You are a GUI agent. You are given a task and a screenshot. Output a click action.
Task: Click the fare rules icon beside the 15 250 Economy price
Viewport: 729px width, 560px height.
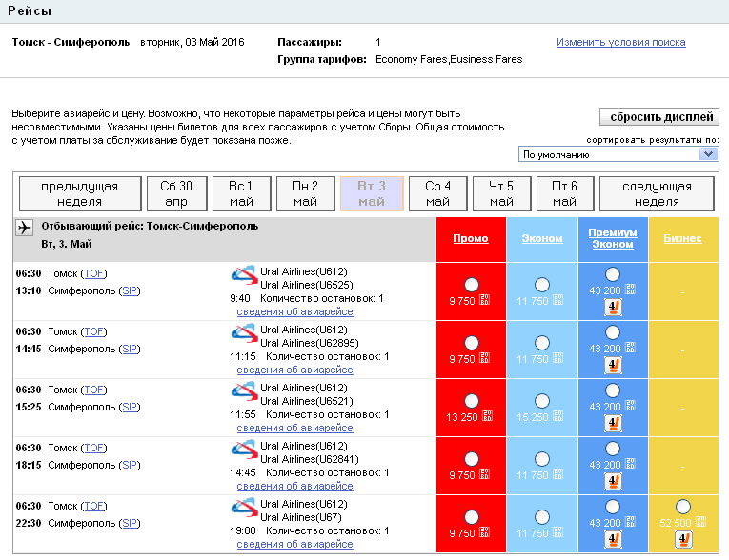557,416
